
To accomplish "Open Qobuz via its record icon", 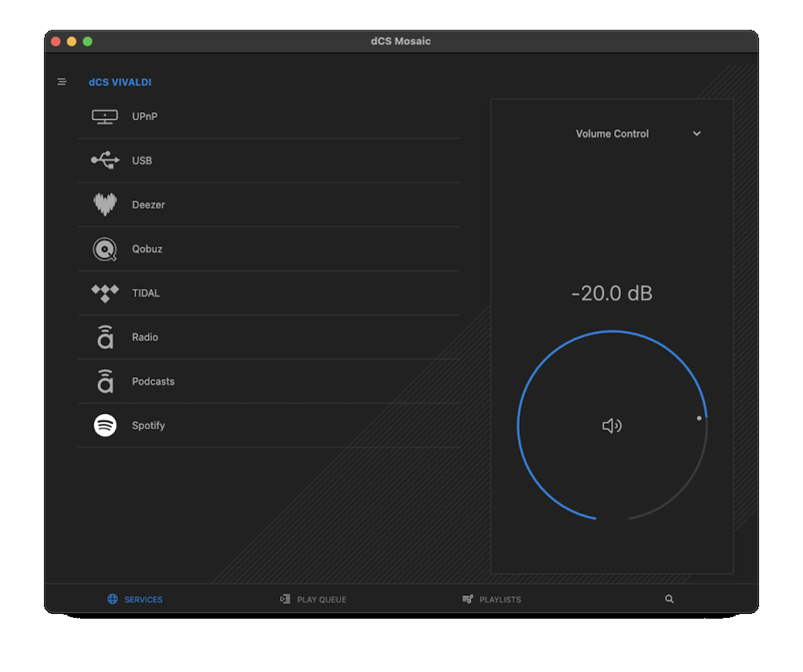I will pos(105,249).
